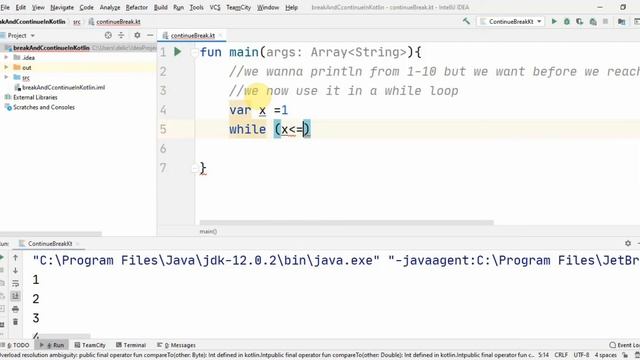Open Run panel settings gear

tap(628, 243)
